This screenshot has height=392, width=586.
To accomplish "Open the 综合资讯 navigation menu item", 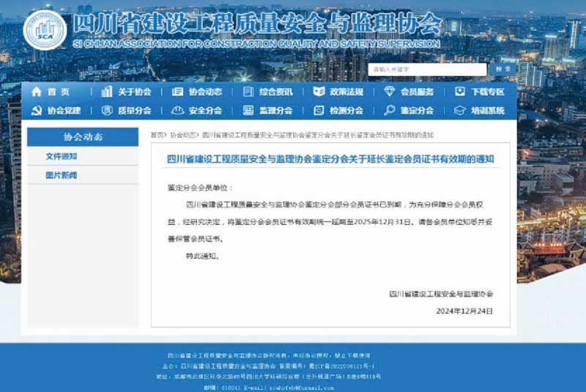I will click(275, 92).
